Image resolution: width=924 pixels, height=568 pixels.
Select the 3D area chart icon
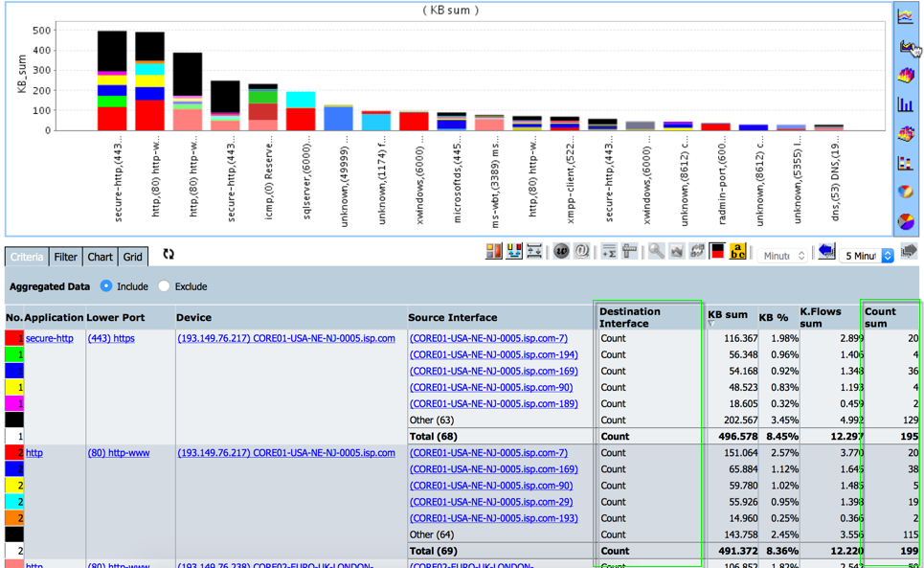[906, 75]
